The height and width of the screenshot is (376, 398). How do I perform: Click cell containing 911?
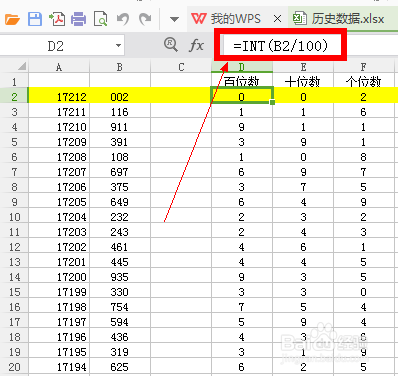(120, 127)
